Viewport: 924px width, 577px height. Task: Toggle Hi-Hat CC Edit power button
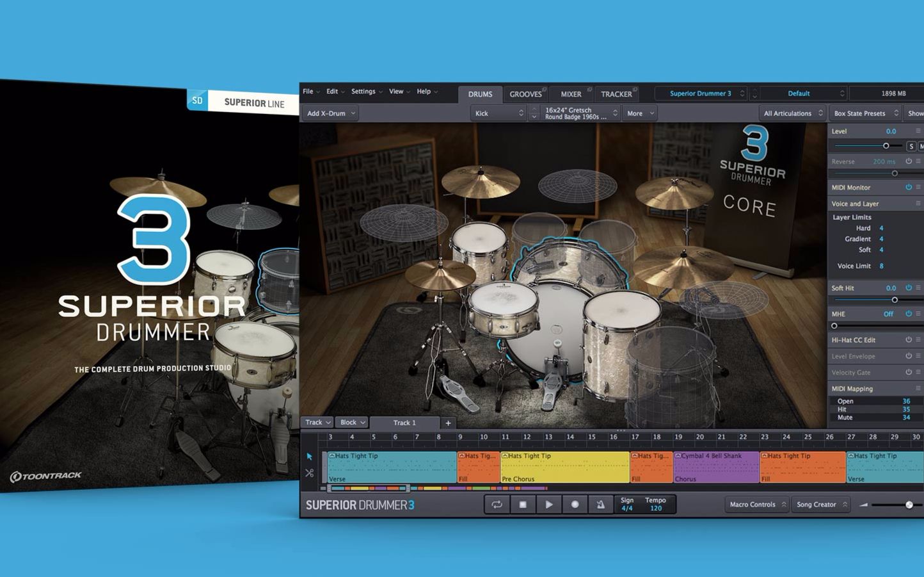click(909, 339)
